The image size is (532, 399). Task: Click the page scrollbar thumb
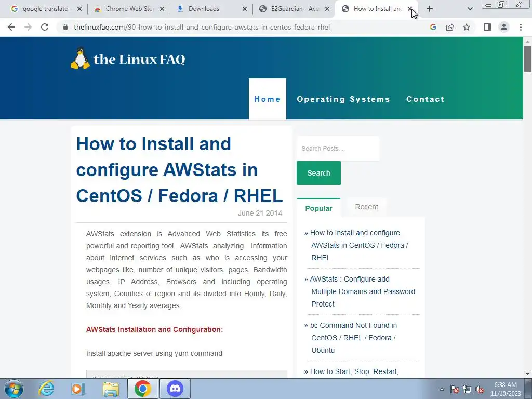click(x=527, y=58)
